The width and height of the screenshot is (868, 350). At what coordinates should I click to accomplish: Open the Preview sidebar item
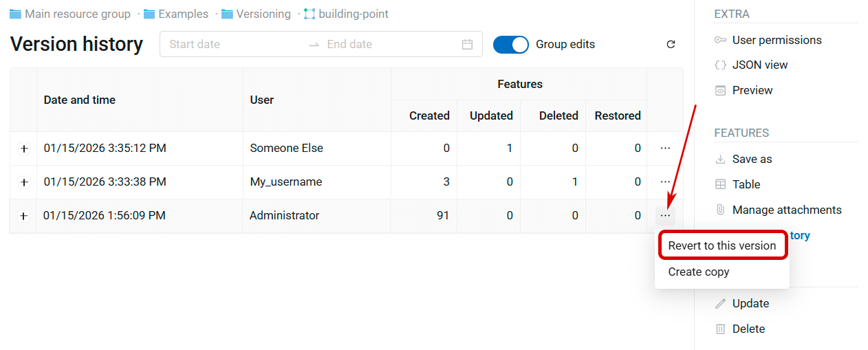click(x=752, y=90)
